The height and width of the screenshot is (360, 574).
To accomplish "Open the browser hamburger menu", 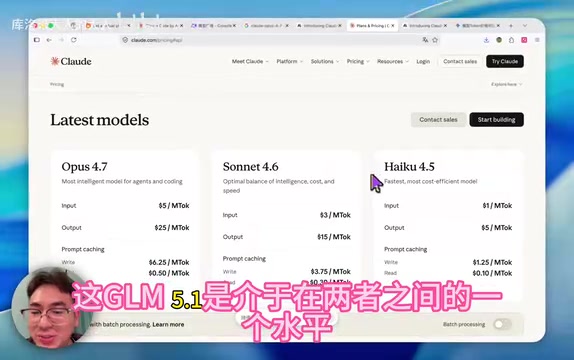I will (x=537, y=40).
